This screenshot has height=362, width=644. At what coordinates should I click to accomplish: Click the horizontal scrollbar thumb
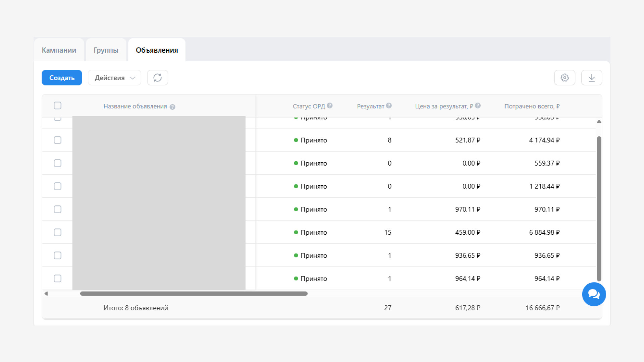194,294
